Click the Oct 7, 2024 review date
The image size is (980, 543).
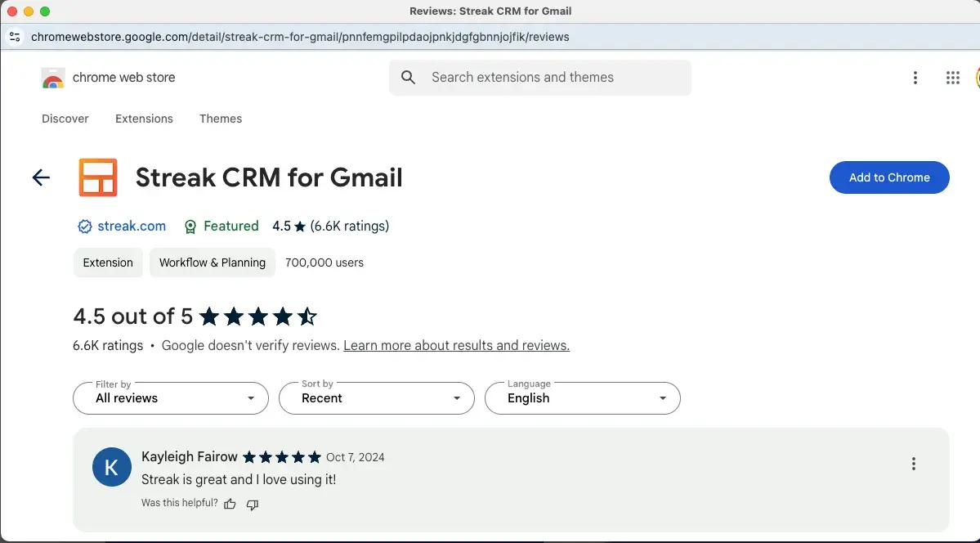(x=355, y=457)
